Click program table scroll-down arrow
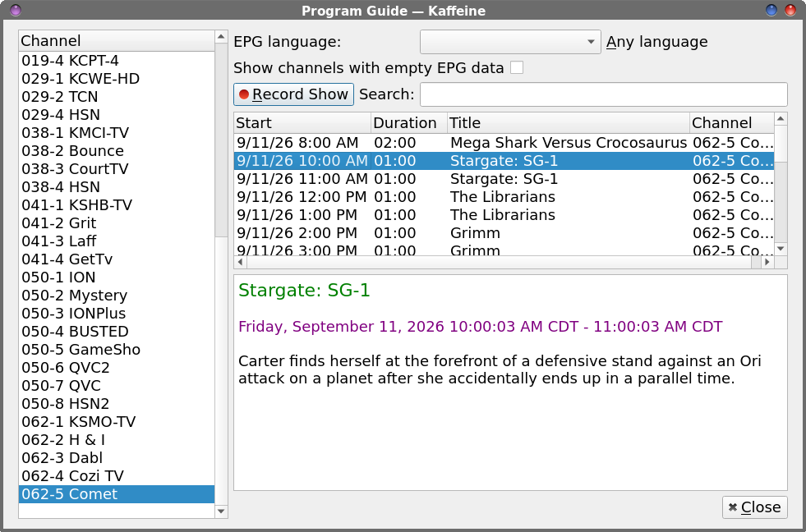806x532 pixels. pyautogui.click(x=781, y=249)
